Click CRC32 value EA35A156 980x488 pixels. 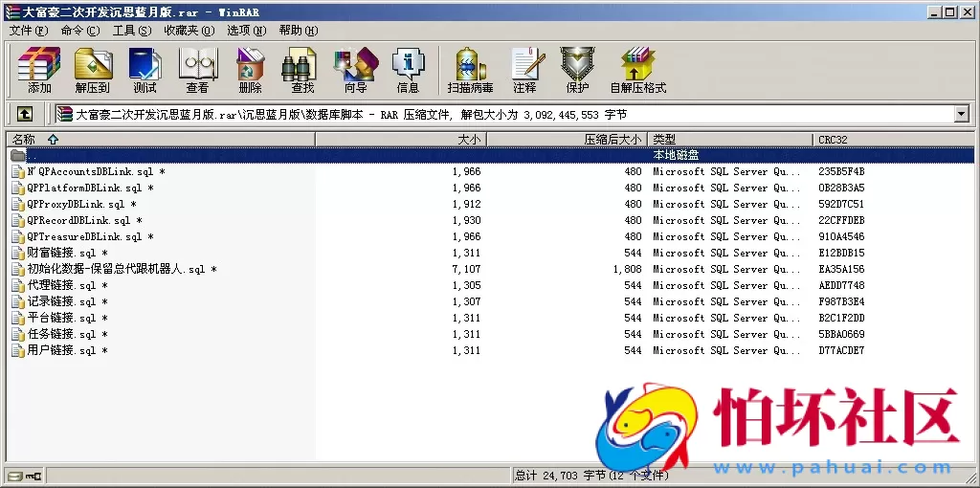841,269
